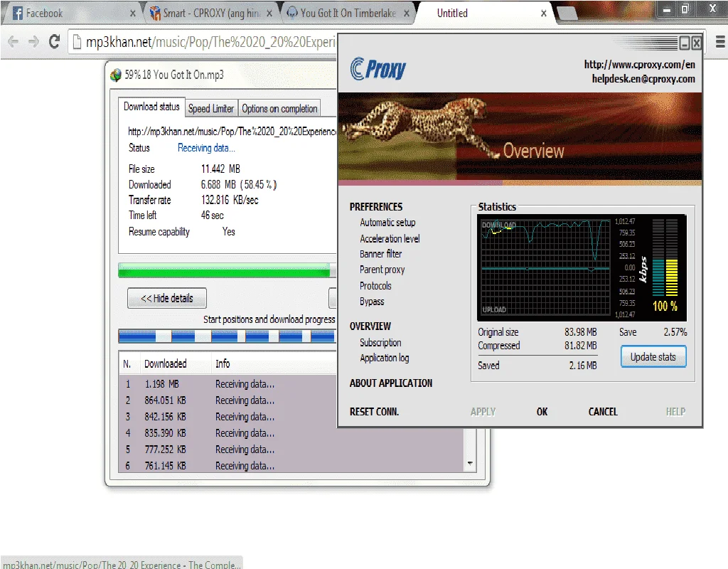Close the You Got It On Timberlake tab

click(x=407, y=14)
